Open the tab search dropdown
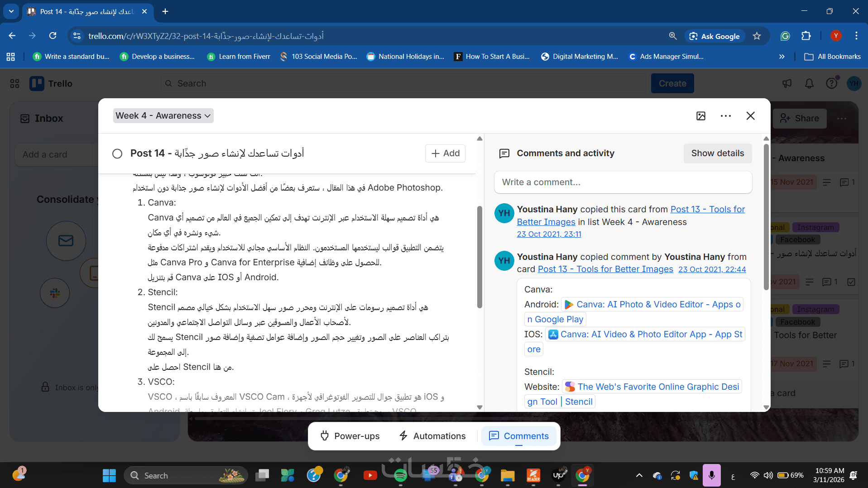 click(x=11, y=11)
